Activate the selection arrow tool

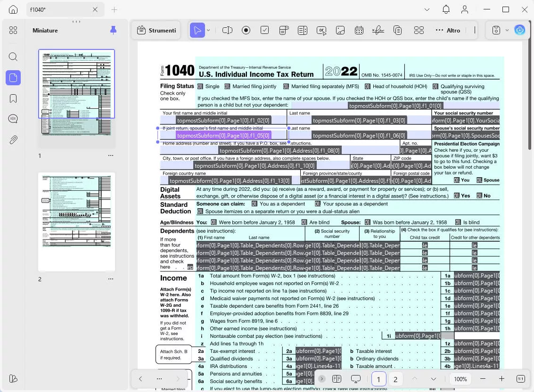click(x=197, y=30)
